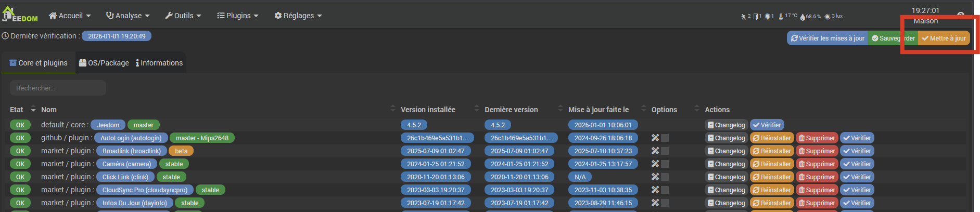Click the 19:27:01 clock display

point(925,10)
